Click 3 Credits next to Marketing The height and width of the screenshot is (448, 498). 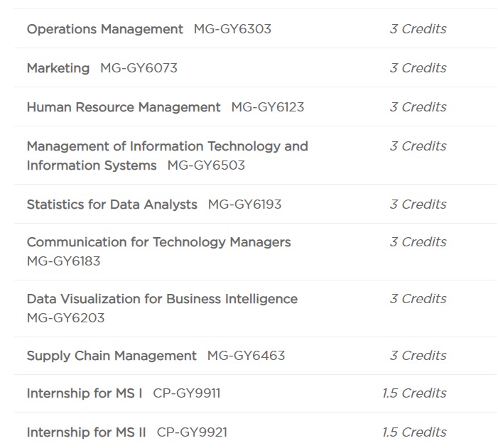tap(418, 68)
